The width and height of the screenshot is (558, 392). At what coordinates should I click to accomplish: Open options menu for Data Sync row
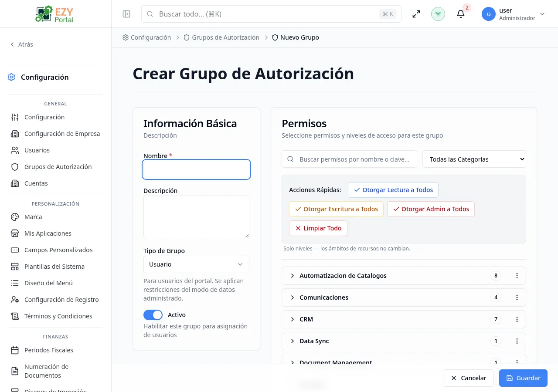pyautogui.click(x=517, y=341)
